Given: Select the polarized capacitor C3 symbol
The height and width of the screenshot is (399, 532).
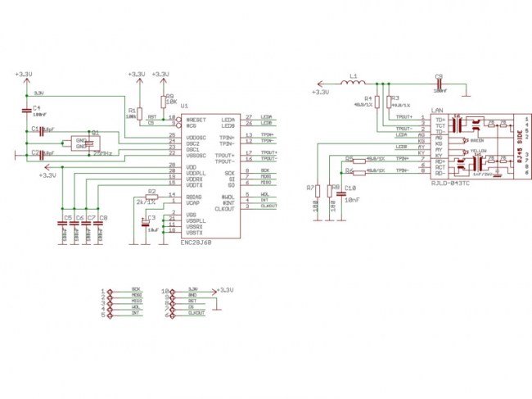Looking at the screenshot, I should pos(147,222).
